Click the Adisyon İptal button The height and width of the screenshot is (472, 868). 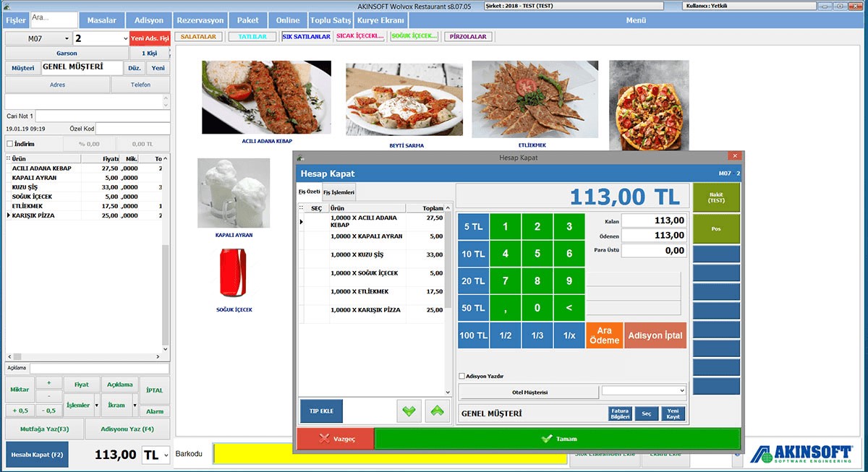655,335
